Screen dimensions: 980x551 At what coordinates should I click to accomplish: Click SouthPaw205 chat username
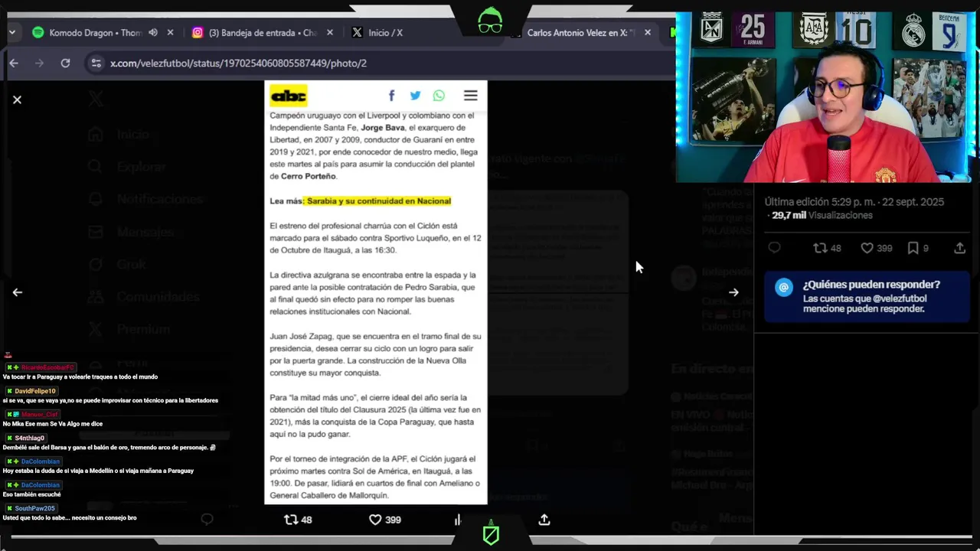point(35,508)
